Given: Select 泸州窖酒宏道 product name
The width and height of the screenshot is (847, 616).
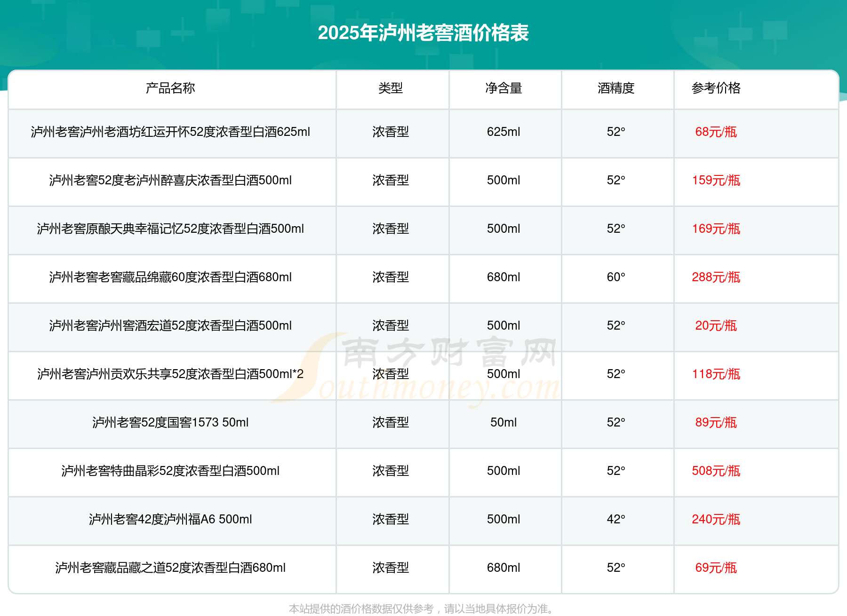Looking at the screenshot, I should [170, 326].
